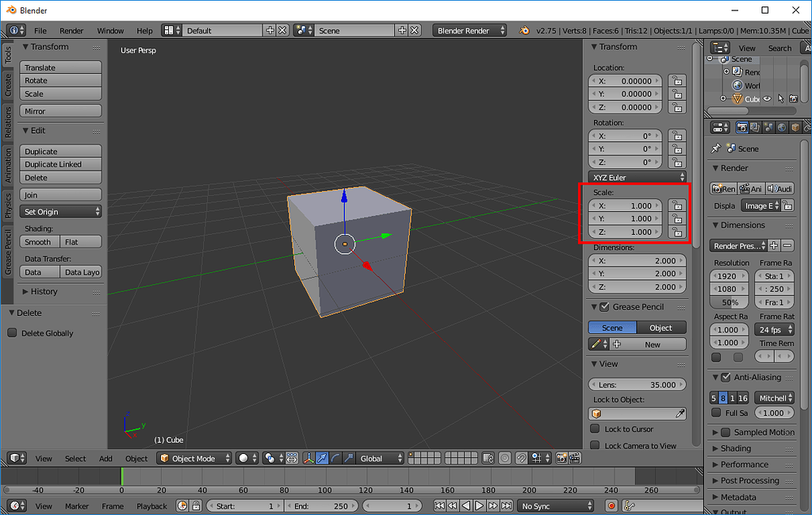Select the Render Layers properties tab
The image size is (812, 515).
coord(755,128)
